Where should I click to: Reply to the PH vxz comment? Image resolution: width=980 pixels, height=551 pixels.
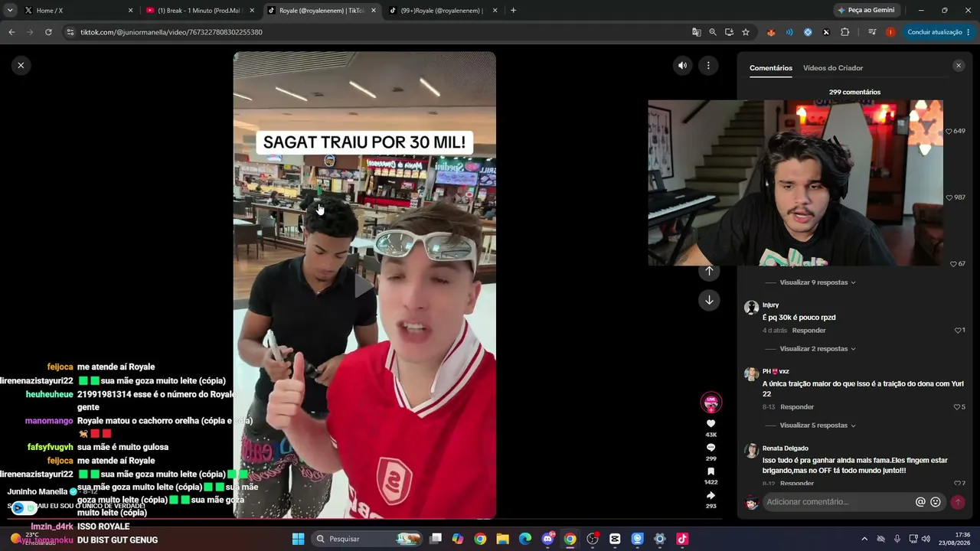tap(797, 407)
